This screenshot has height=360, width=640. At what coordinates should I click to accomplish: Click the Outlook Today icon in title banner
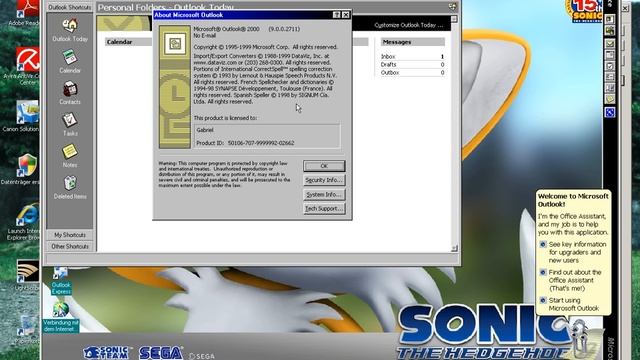452,7
